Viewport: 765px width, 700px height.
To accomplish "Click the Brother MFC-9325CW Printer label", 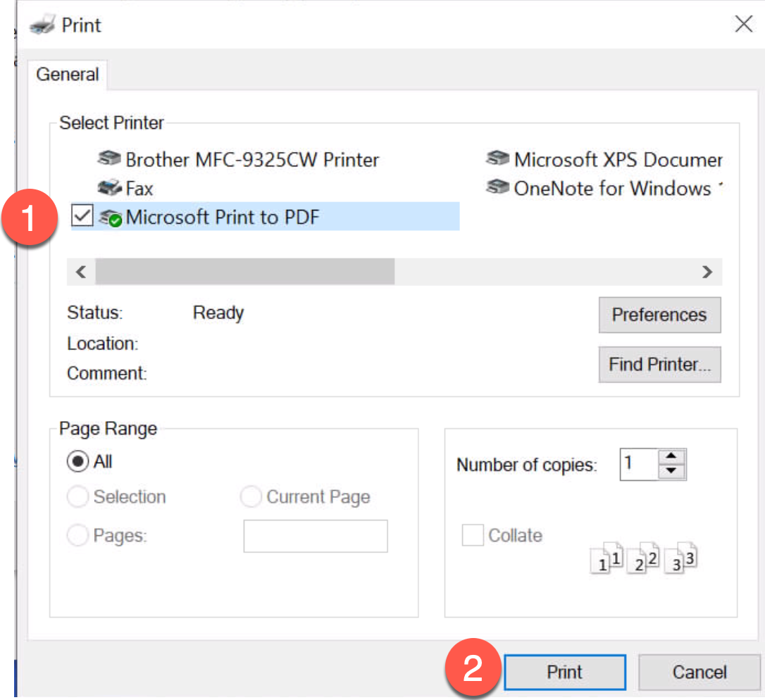I will [x=252, y=160].
